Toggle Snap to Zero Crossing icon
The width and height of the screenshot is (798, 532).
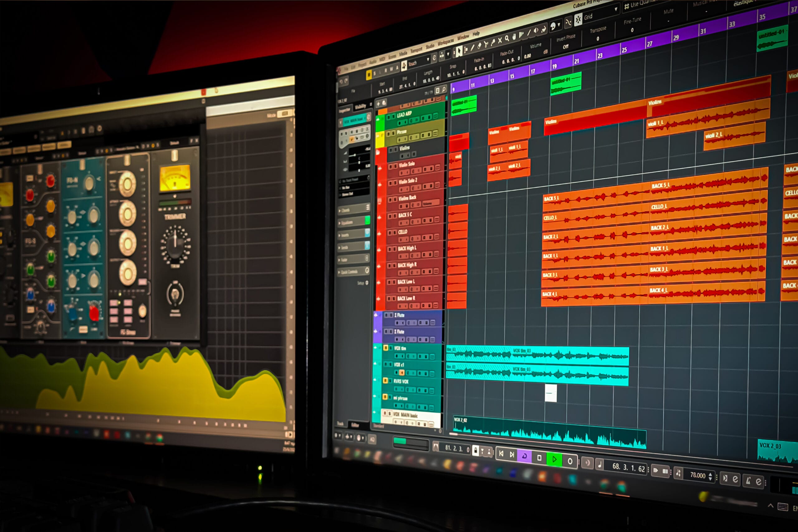click(x=568, y=22)
